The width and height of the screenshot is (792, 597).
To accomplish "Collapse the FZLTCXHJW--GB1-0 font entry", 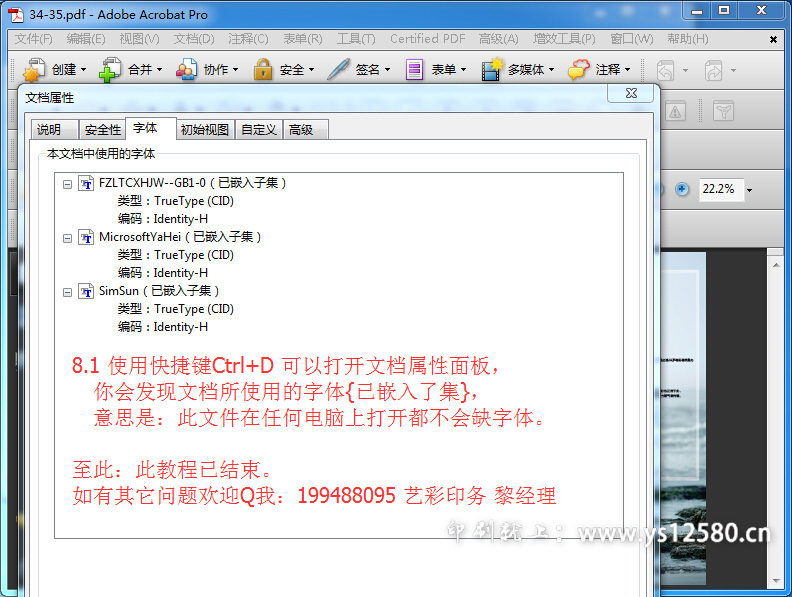I will (68, 183).
